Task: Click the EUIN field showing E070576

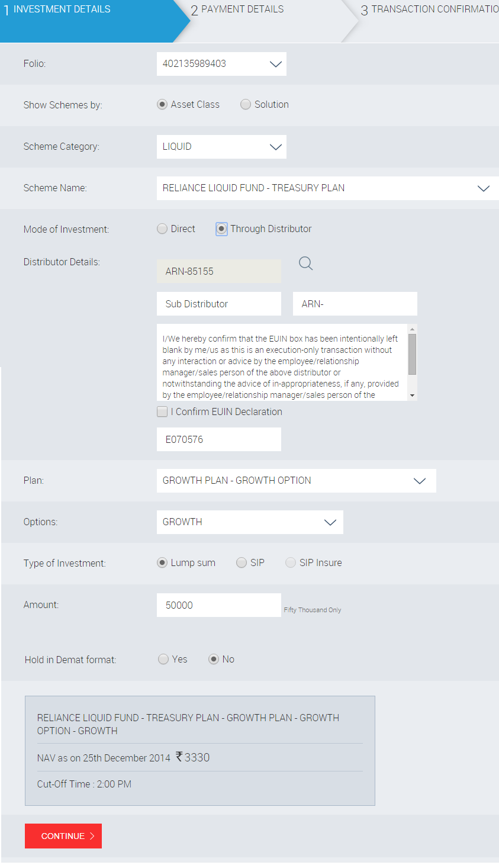Action: [219, 439]
